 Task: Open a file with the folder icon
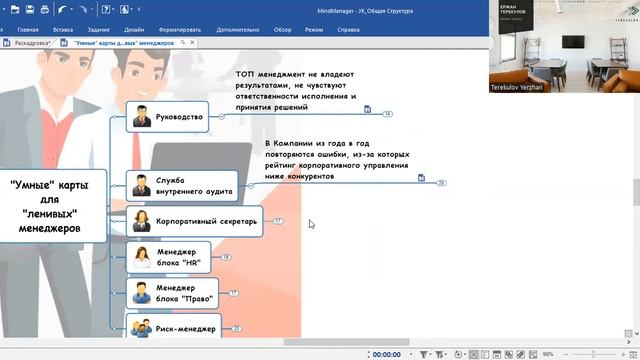click(15, 9)
